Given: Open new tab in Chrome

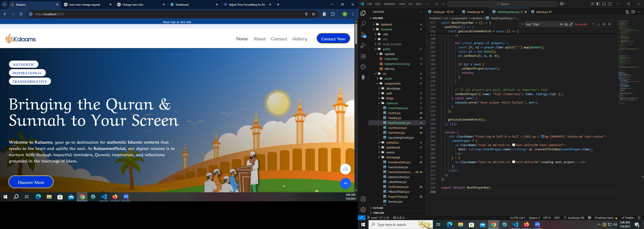Looking at the screenshot, I should pyautogui.click(x=278, y=4).
